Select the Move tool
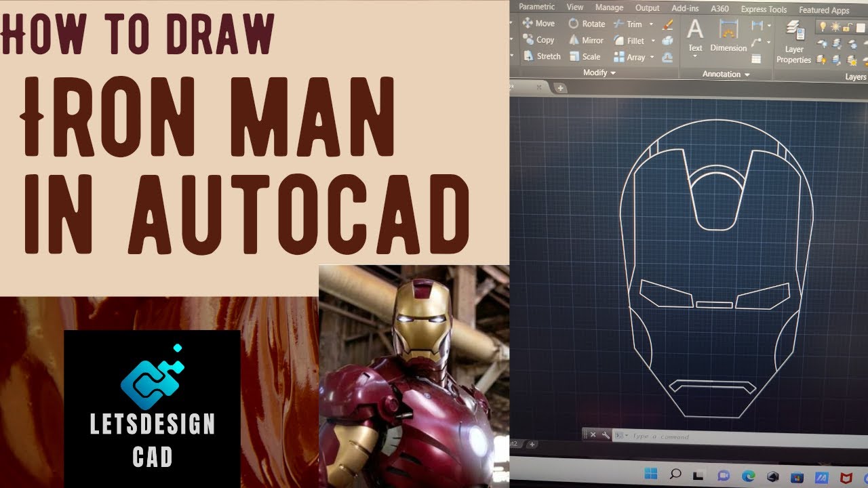 tap(539, 23)
